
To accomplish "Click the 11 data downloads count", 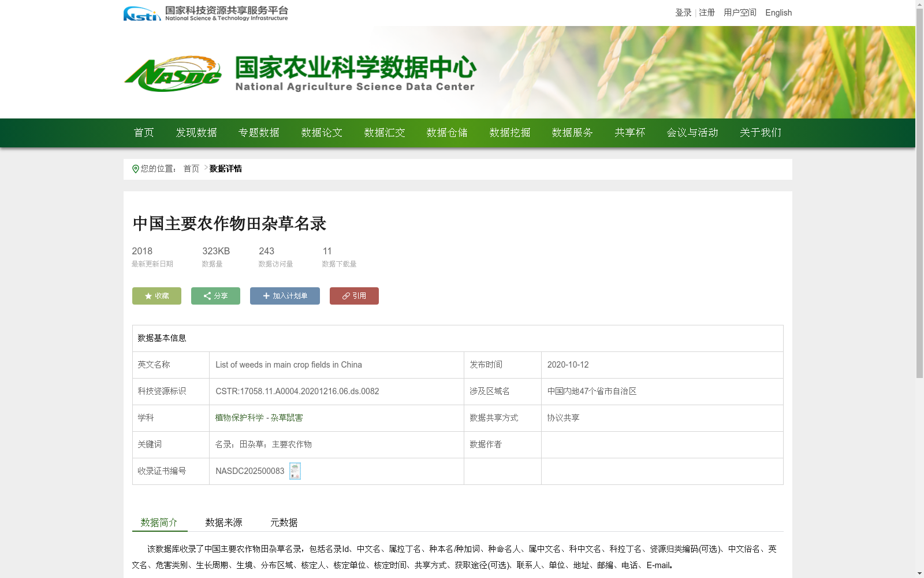I will [x=327, y=251].
